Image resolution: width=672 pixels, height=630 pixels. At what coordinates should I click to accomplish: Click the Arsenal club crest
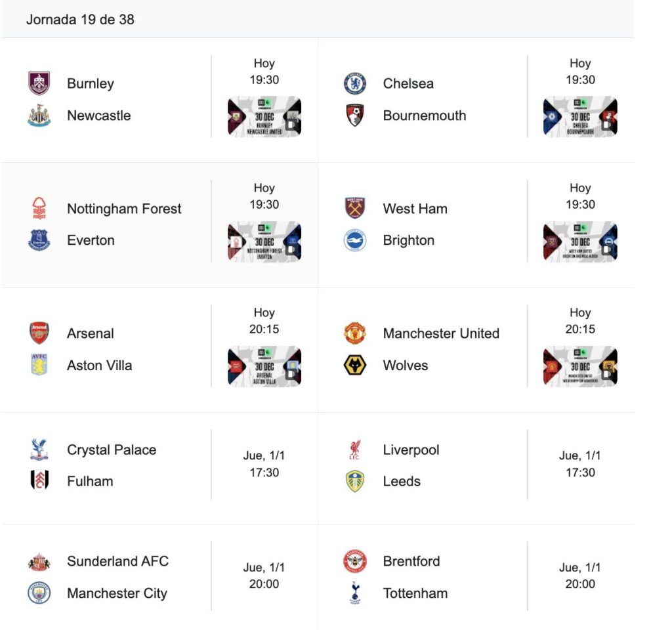tap(39, 333)
